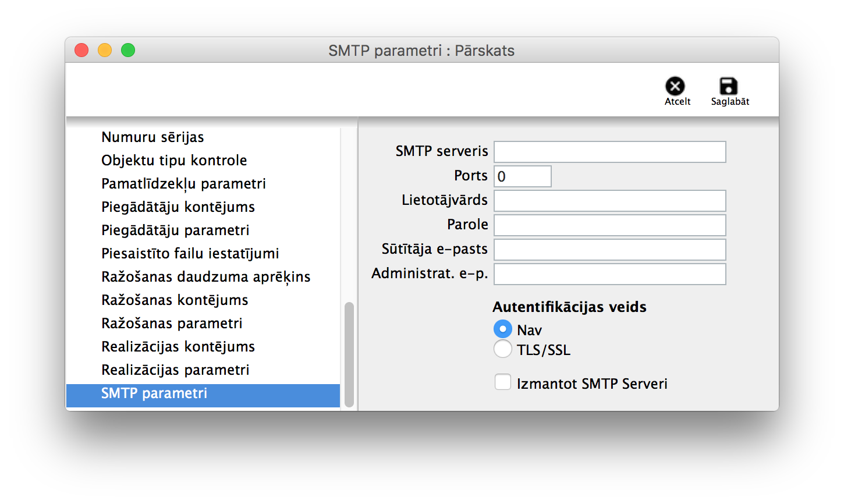Focus the Ports number field

tap(522, 176)
